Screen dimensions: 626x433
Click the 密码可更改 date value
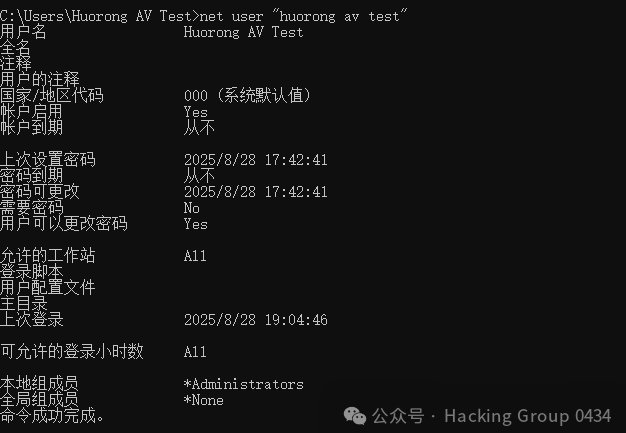[256, 192]
